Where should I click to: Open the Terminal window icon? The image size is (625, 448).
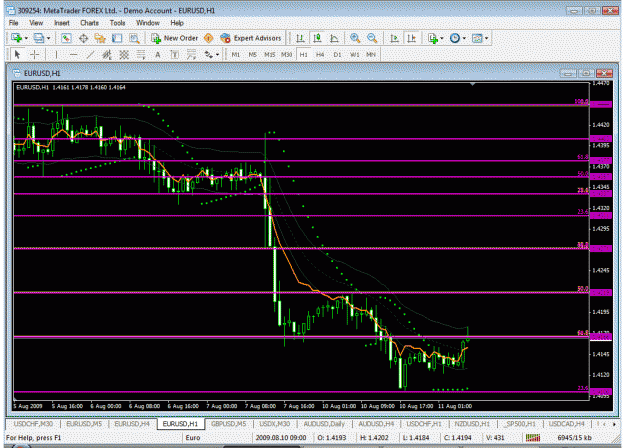click(x=117, y=38)
